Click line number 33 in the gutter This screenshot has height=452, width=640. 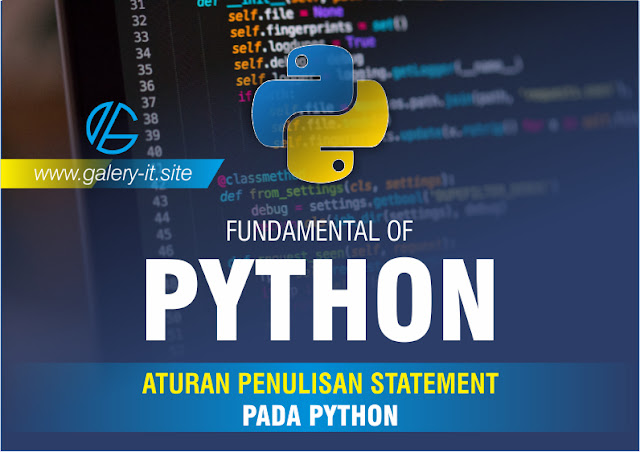click(x=141, y=37)
